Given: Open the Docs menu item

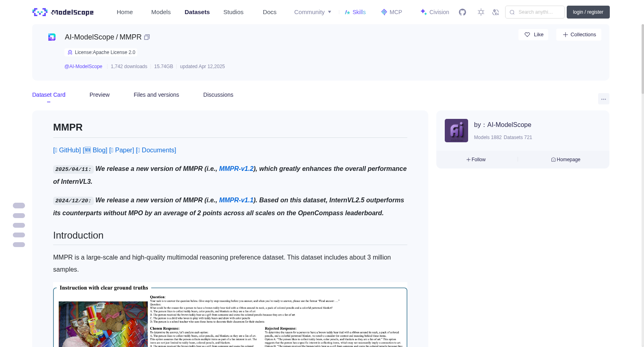Looking at the screenshot, I should tap(270, 12).
